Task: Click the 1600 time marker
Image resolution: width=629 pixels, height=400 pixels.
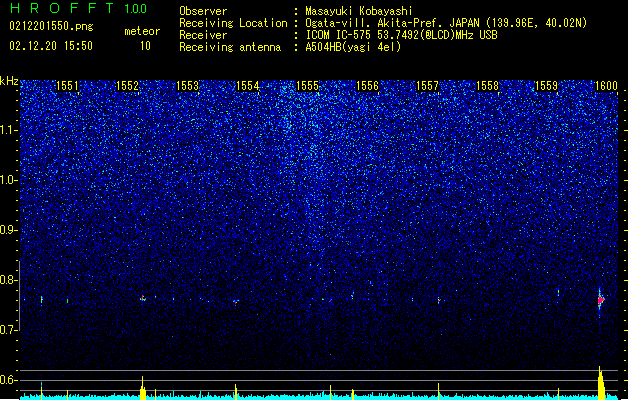Action: (x=606, y=86)
